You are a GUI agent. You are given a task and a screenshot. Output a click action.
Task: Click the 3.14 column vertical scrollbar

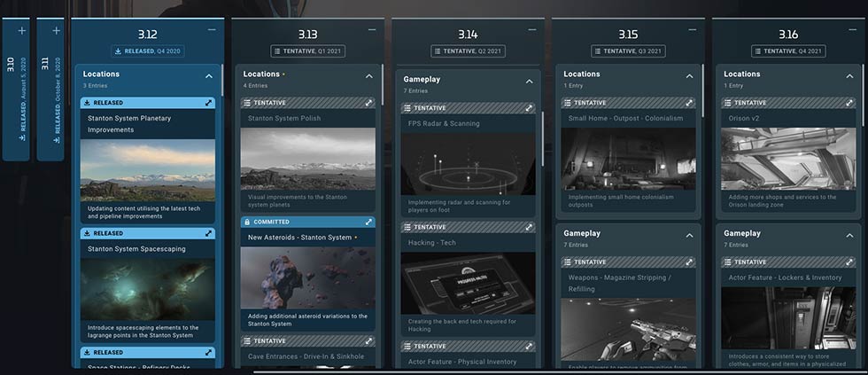coord(542,139)
